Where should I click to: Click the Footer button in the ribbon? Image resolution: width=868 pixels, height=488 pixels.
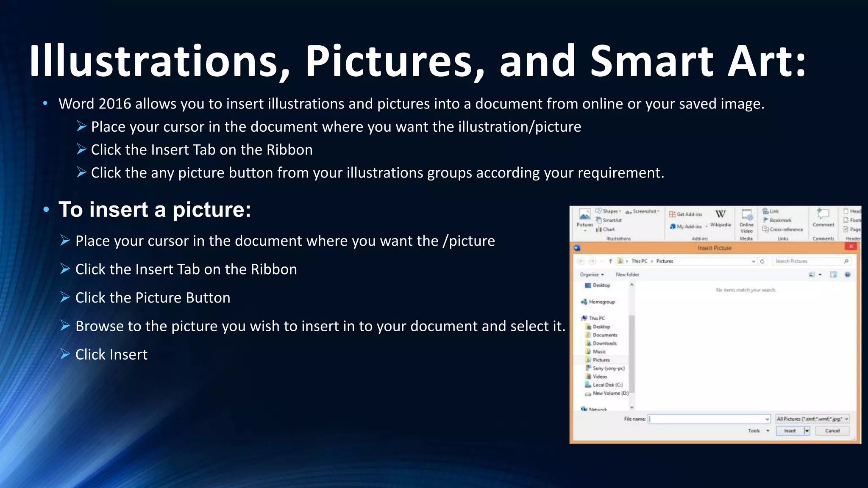point(852,220)
